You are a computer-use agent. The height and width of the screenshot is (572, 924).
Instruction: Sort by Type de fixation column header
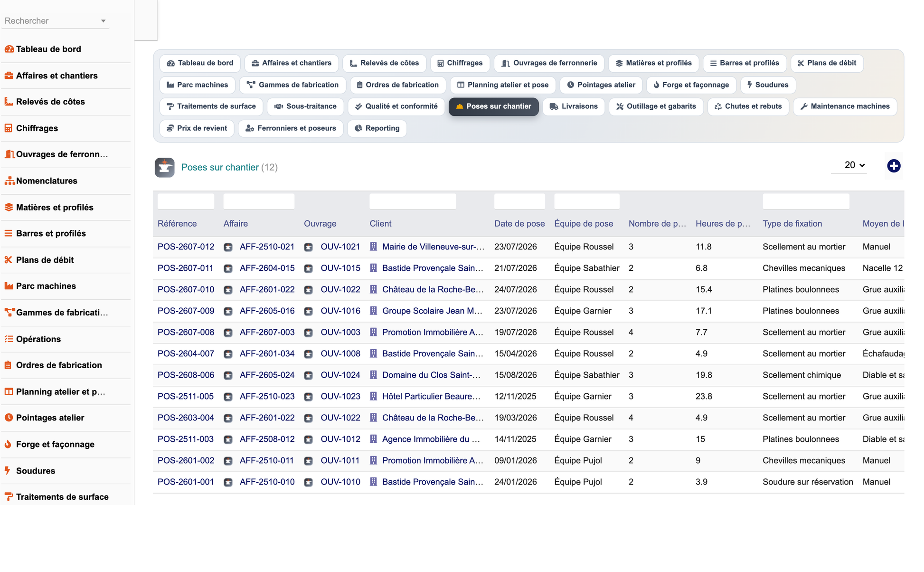pyautogui.click(x=792, y=224)
